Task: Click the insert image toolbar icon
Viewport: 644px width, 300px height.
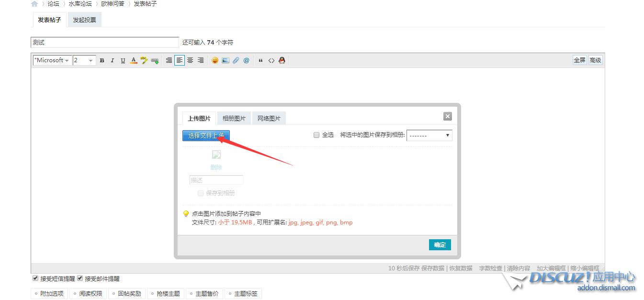Action: click(x=226, y=60)
